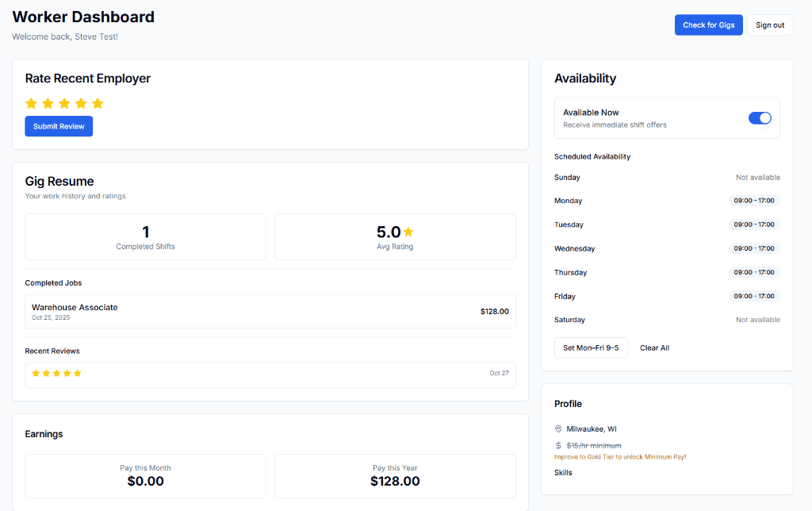Submit the employer review

(59, 126)
